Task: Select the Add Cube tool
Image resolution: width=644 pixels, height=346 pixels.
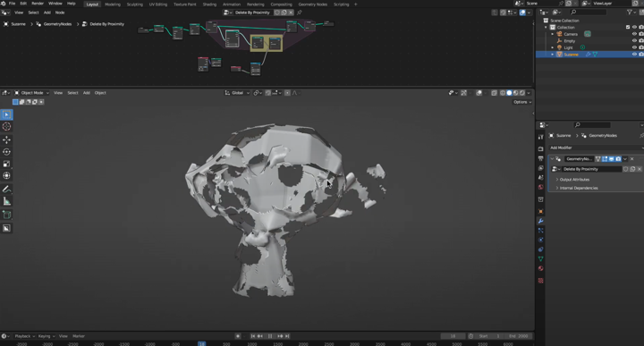Action: [6, 215]
